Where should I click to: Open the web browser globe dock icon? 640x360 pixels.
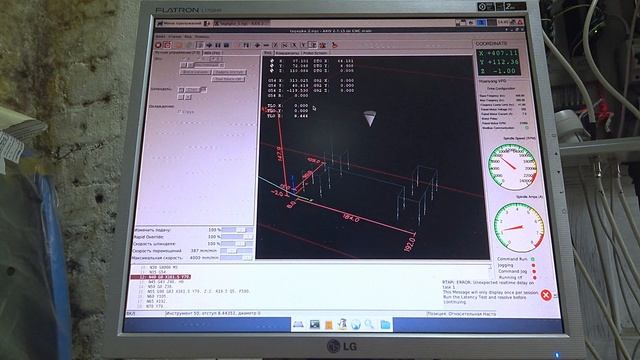click(356, 324)
